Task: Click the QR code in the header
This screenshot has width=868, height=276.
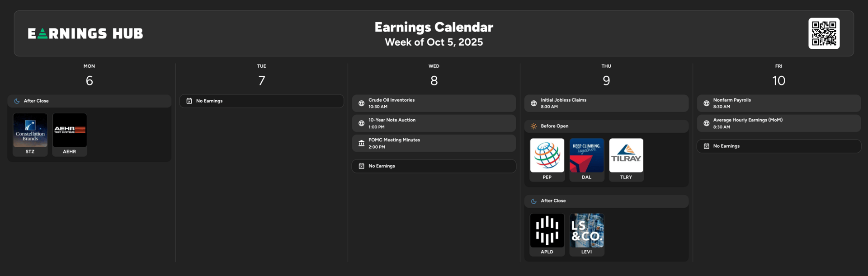Action: tap(824, 33)
